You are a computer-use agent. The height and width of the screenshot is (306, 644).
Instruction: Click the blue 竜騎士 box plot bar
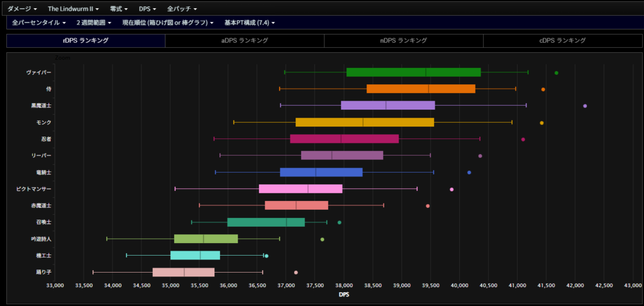coord(321,172)
